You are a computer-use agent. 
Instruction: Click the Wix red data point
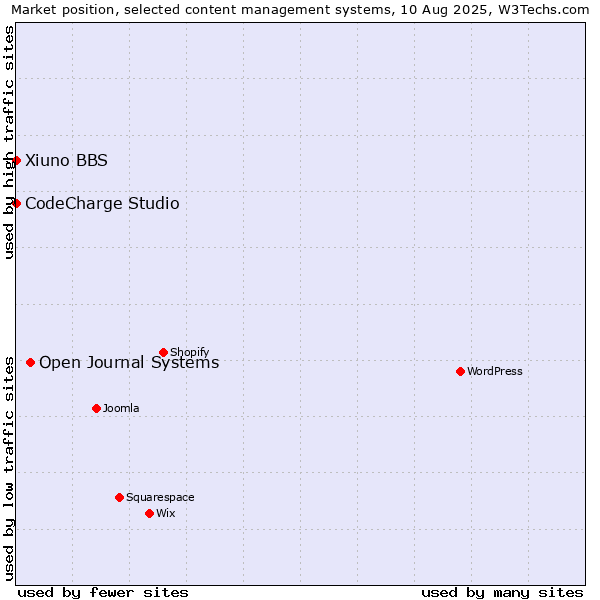coord(150,514)
